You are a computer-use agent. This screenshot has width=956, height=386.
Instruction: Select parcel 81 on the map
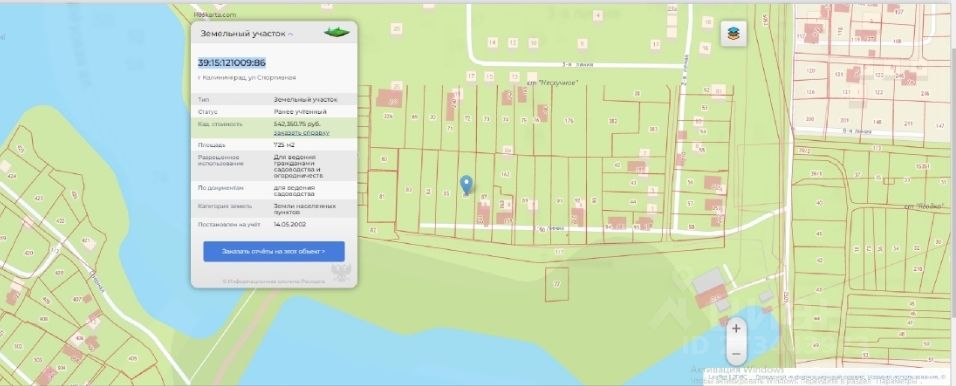[x=382, y=196]
